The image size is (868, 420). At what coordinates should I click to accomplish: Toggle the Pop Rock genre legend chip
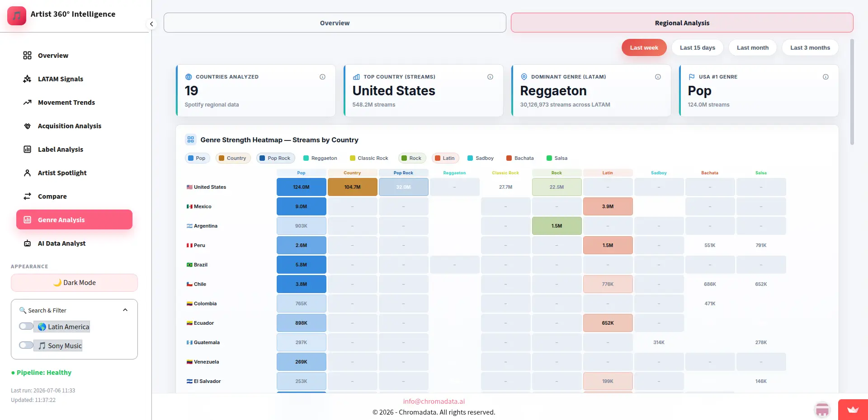pyautogui.click(x=276, y=158)
